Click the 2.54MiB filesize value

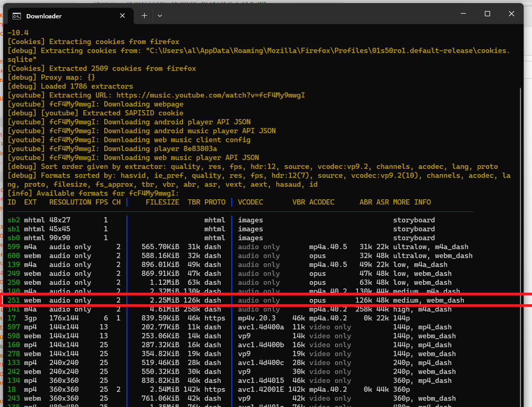click(165, 389)
